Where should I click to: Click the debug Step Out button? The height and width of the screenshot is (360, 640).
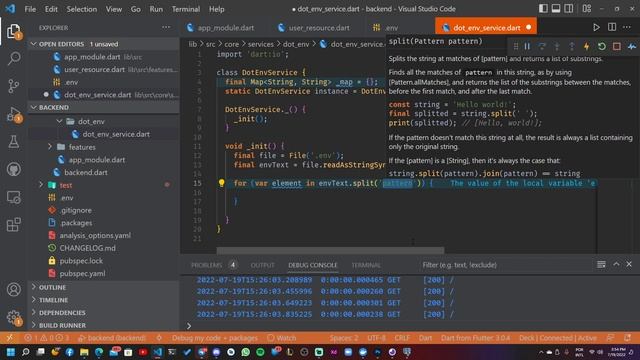click(x=571, y=47)
